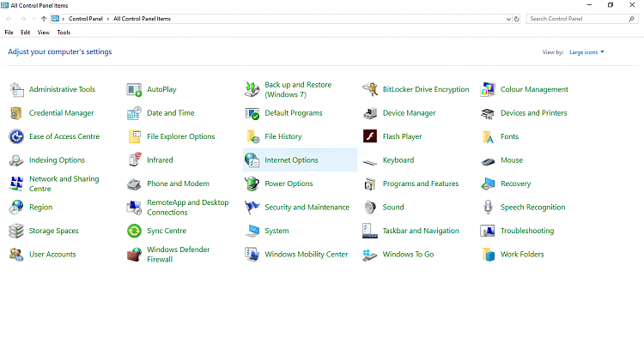644x343 pixels.
Task: Click the File Explorer Options icon
Action: [134, 136]
